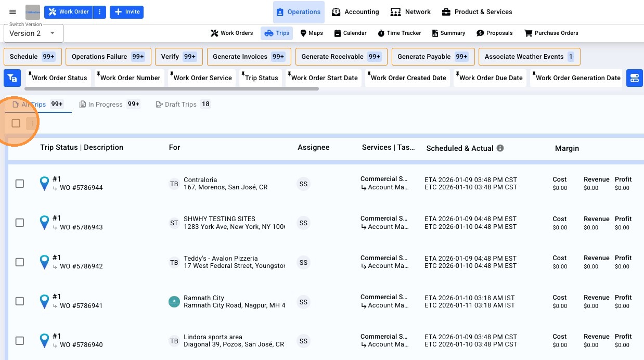Open the hamburger main menu
The image size is (644, 360).
(x=13, y=12)
